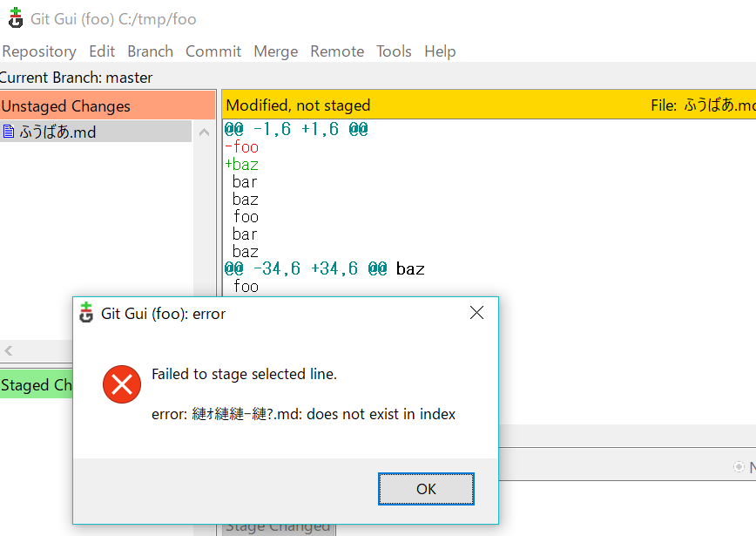Open the Repository menu
The width and height of the screenshot is (756, 536).
39,51
